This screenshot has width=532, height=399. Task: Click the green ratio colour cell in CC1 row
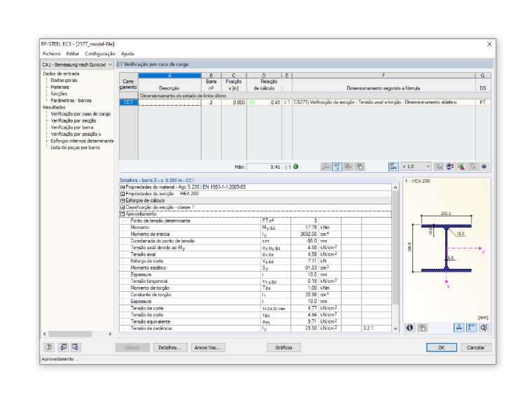[252, 102]
